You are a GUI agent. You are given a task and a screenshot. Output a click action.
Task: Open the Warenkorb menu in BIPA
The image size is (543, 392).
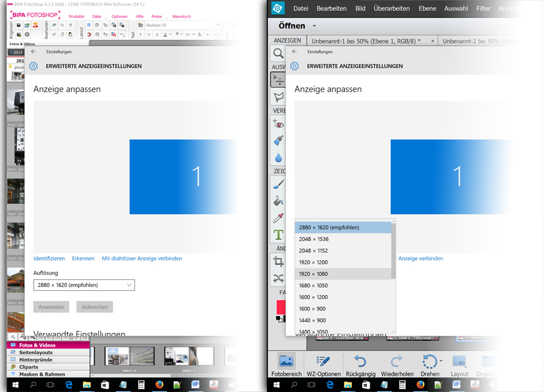coord(182,16)
